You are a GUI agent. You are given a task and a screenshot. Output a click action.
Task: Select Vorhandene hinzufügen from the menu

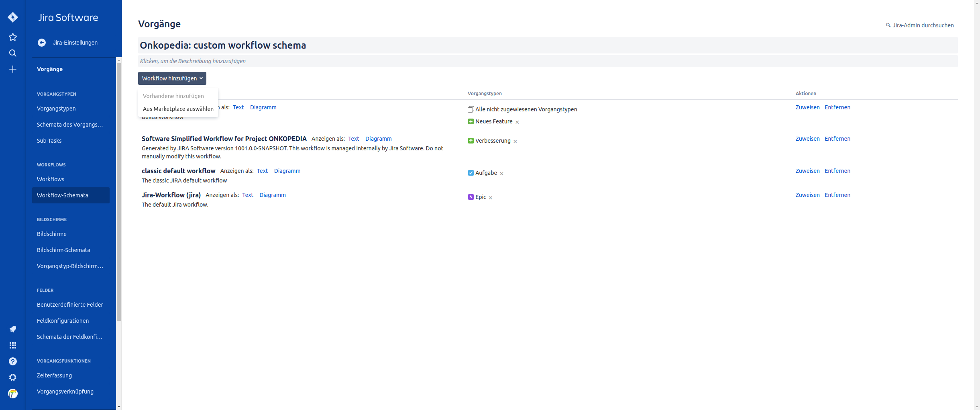pyautogui.click(x=173, y=96)
